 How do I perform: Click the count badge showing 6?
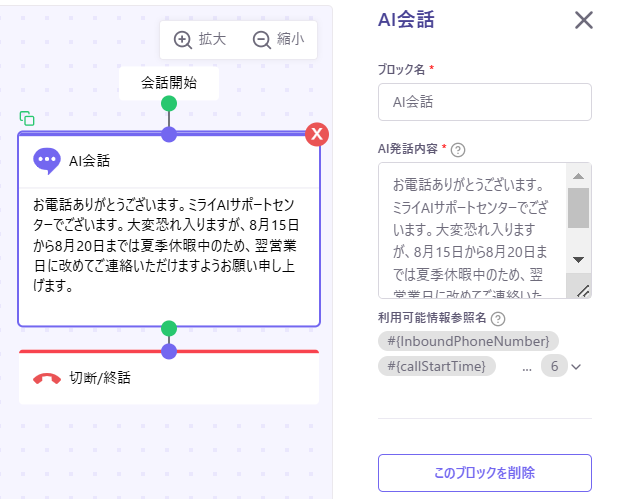click(553, 366)
